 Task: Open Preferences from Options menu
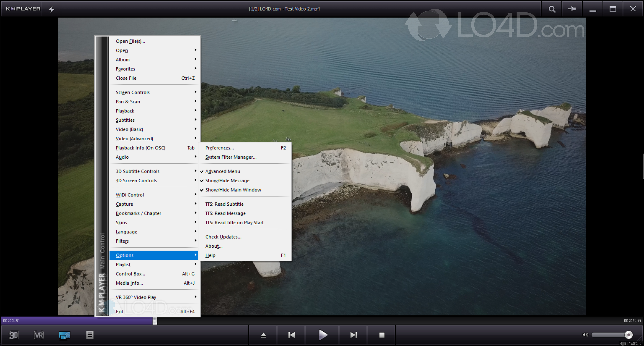[220, 148]
